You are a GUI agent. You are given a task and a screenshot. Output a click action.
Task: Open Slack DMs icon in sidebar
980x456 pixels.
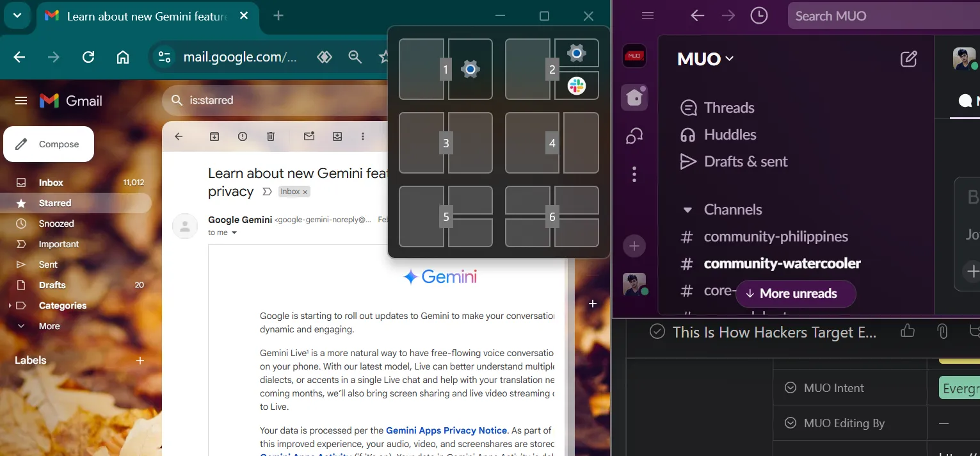coord(634,136)
